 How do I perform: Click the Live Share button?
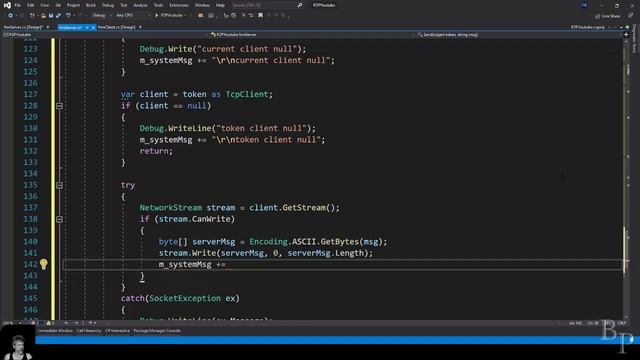(x=608, y=16)
